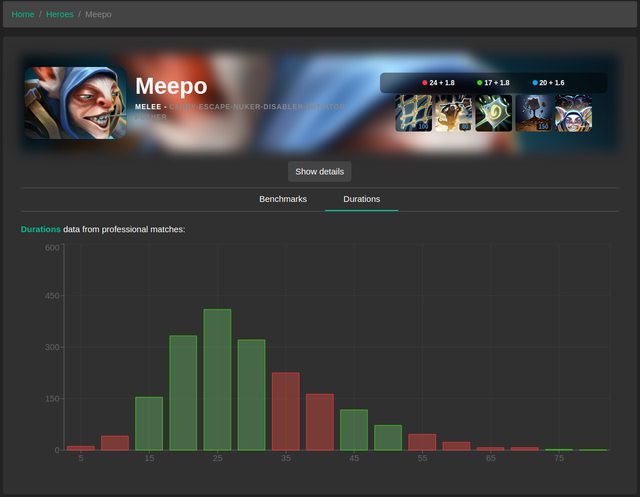The width and height of the screenshot is (640, 497).
Task: Open the Home breadcrumb link
Action: [x=23, y=14]
